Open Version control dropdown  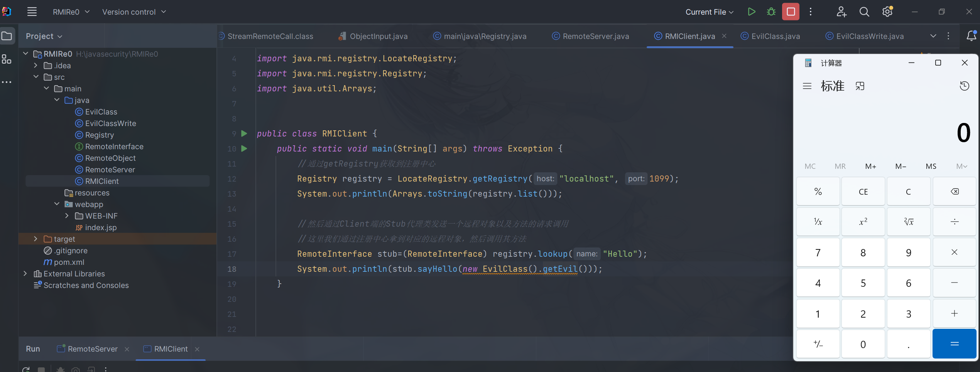pos(134,12)
